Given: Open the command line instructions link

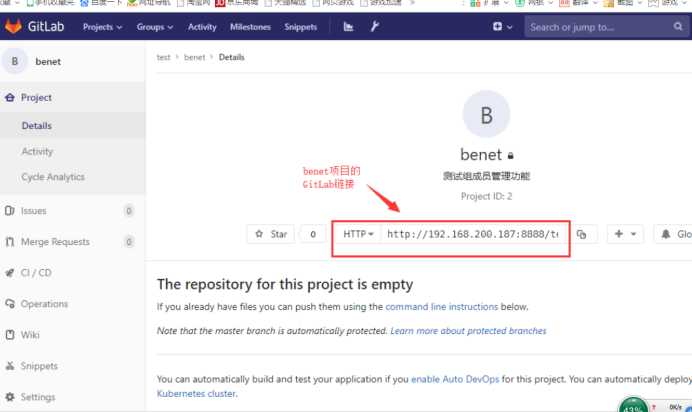Looking at the screenshot, I should (442, 307).
